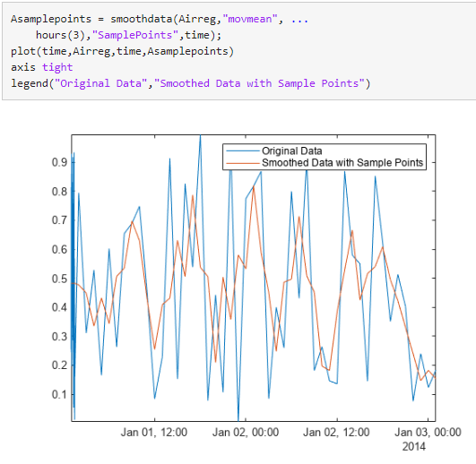Click the line continuation ellipsis in code

coord(299,21)
